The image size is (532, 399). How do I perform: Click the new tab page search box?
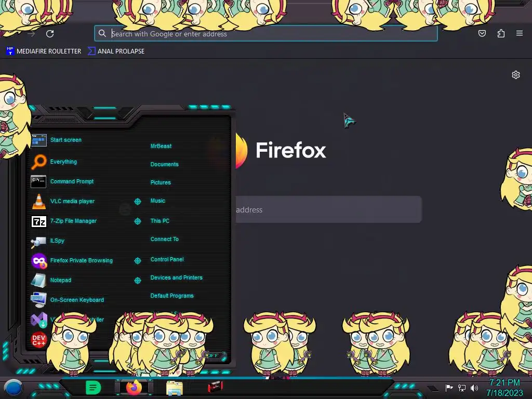pos(328,210)
